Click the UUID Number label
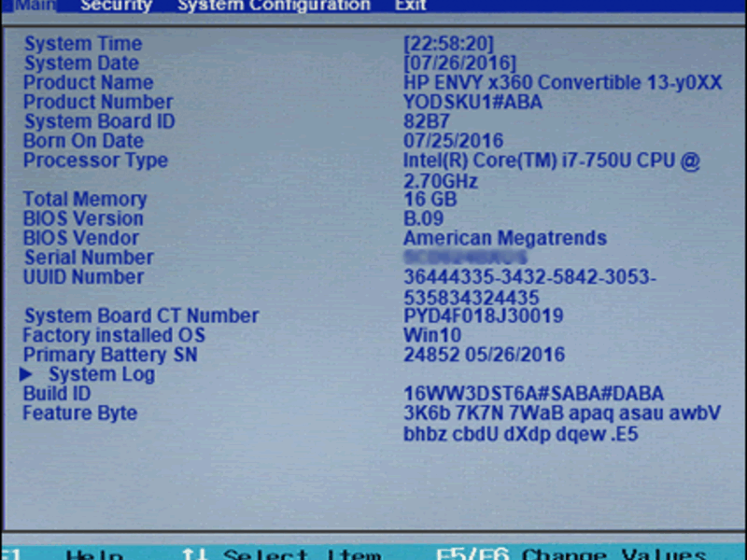747x560 pixels. pyautogui.click(x=84, y=277)
